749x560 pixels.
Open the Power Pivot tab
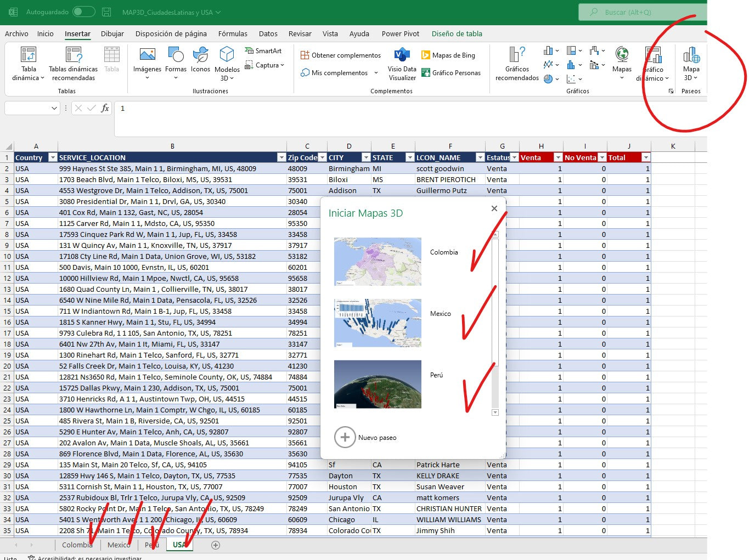coord(401,33)
